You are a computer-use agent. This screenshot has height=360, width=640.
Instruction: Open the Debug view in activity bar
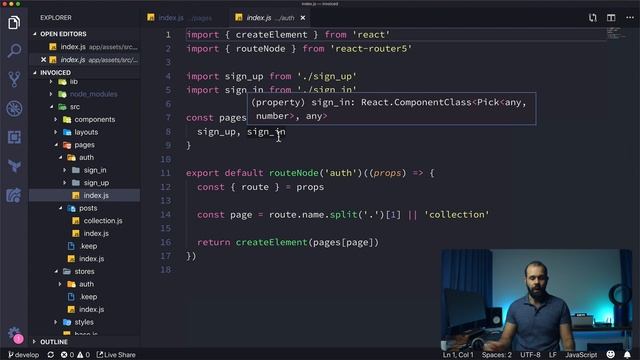(14, 109)
